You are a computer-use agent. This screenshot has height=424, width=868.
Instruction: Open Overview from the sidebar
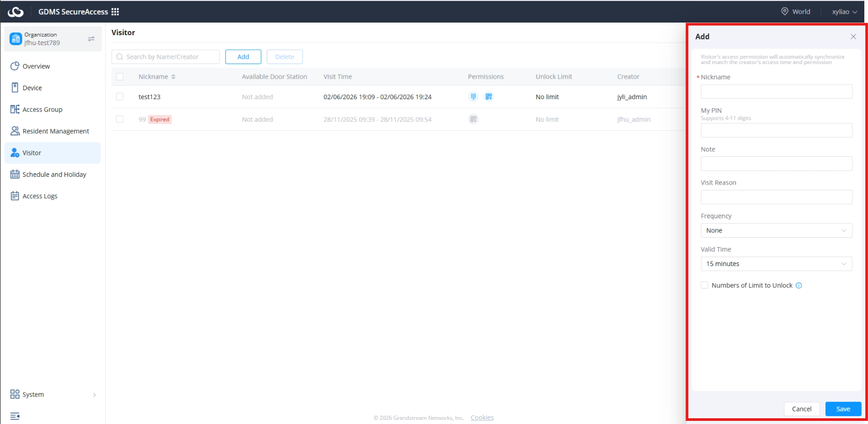[53, 66]
